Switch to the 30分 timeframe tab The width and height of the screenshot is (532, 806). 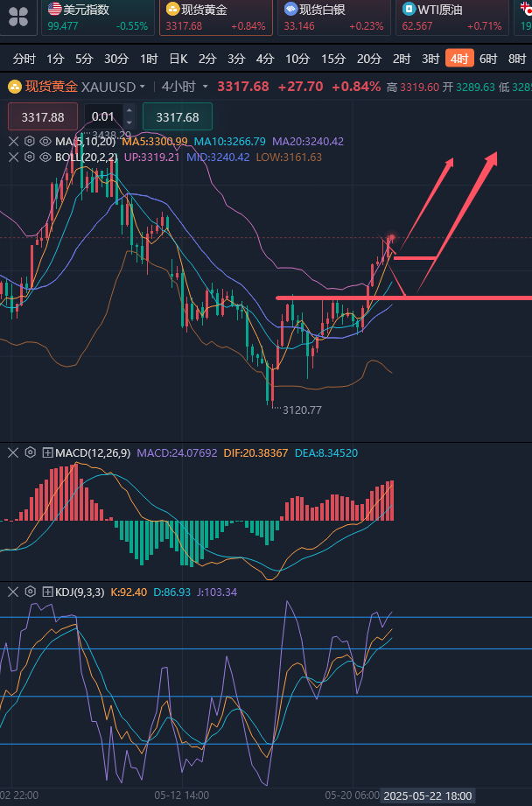(x=116, y=60)
